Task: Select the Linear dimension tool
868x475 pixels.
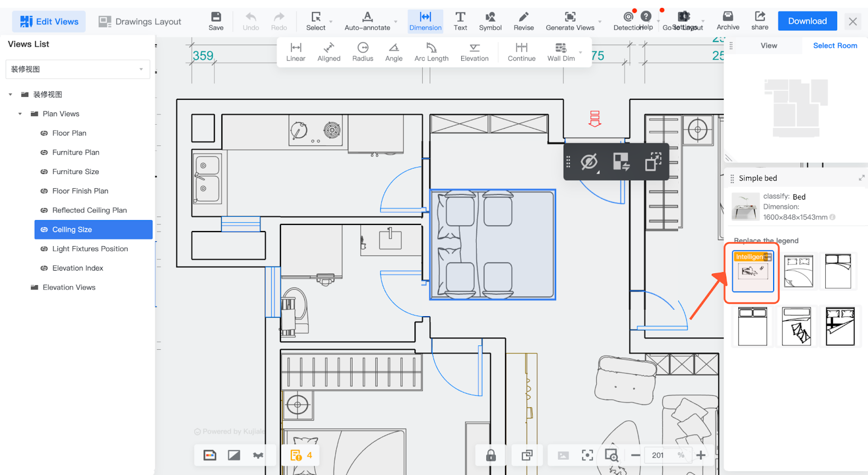Action: pos(296,52)
